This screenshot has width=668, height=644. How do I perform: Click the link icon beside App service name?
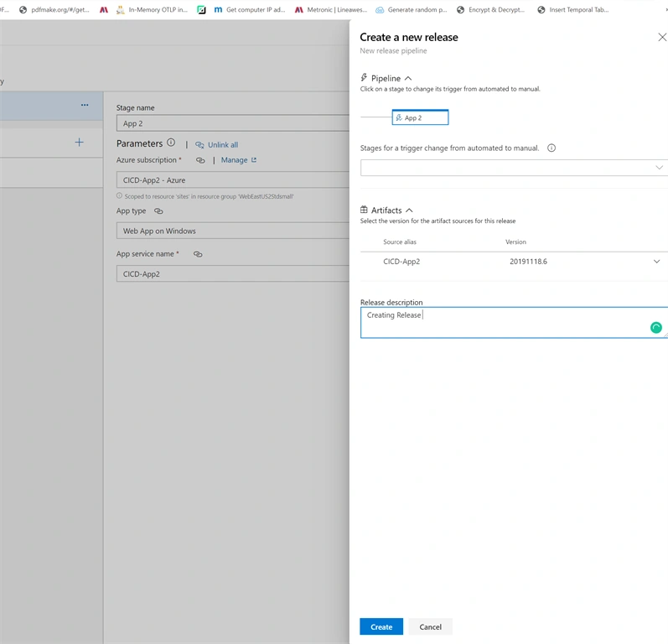[x=198, y=254]
